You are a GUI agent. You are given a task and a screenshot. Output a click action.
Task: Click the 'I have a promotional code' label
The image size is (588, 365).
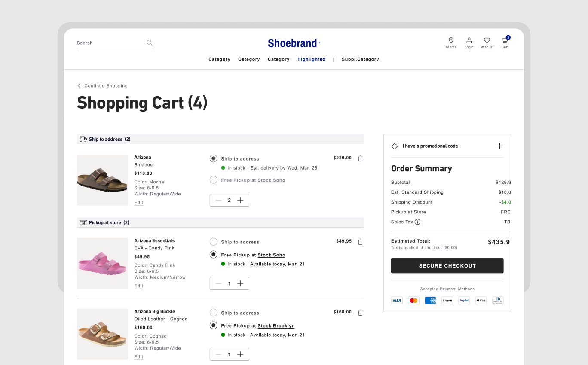pyautogui.click(x=430, y=146)
